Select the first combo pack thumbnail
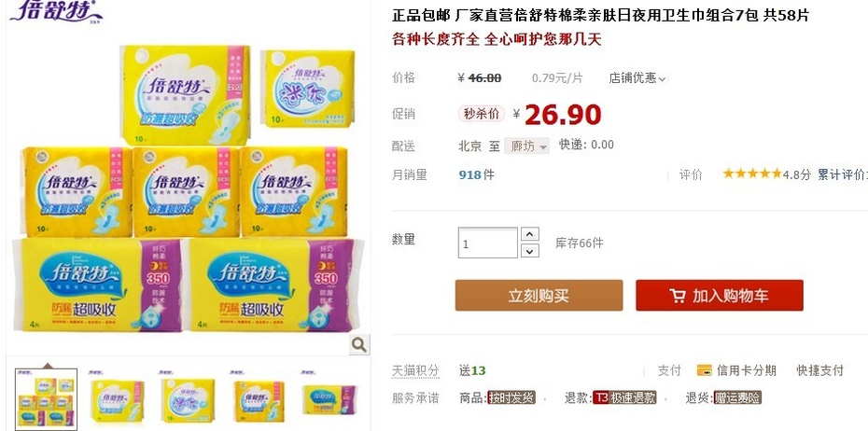 (x=46, y=399)
